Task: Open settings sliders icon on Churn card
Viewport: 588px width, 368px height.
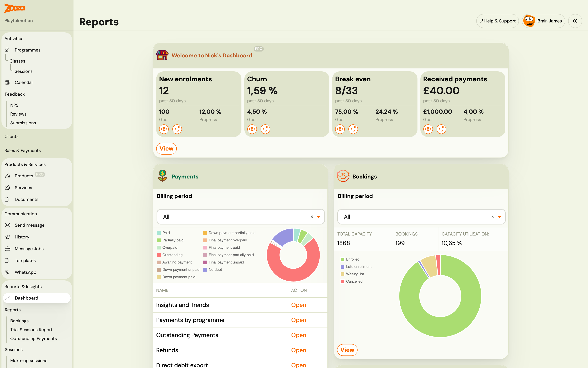Action: [x=265, y=129]
